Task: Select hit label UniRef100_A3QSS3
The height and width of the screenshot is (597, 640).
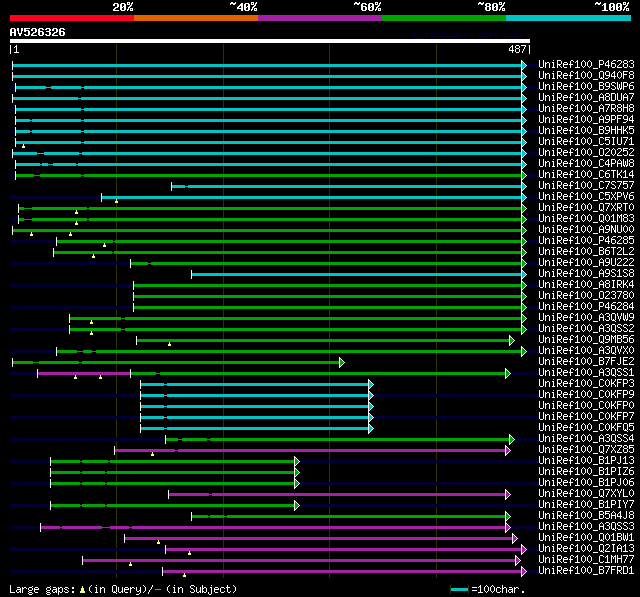Action: tap(586, 527)
